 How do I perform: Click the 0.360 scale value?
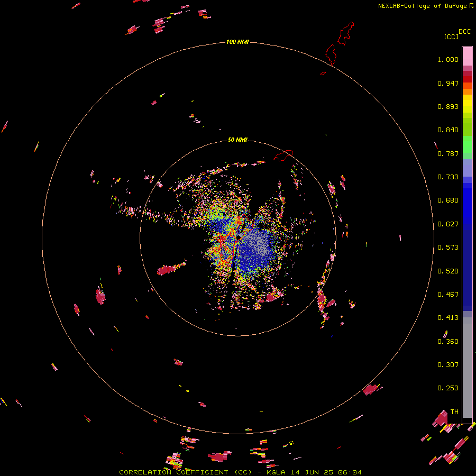click(448, 342)
